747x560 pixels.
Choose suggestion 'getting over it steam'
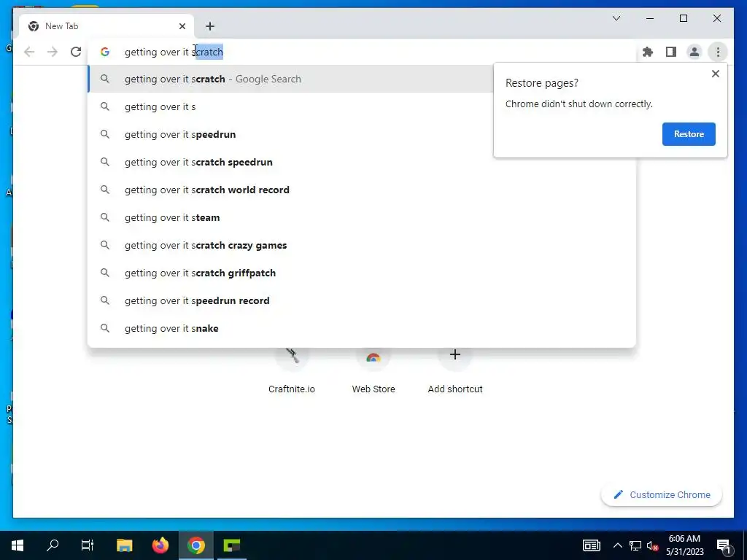362,217
